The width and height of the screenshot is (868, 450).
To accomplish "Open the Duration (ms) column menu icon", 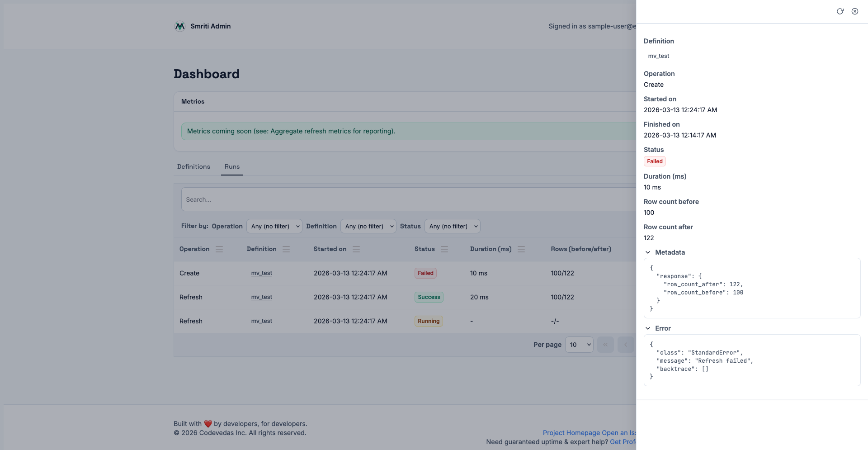I will 521,249.
